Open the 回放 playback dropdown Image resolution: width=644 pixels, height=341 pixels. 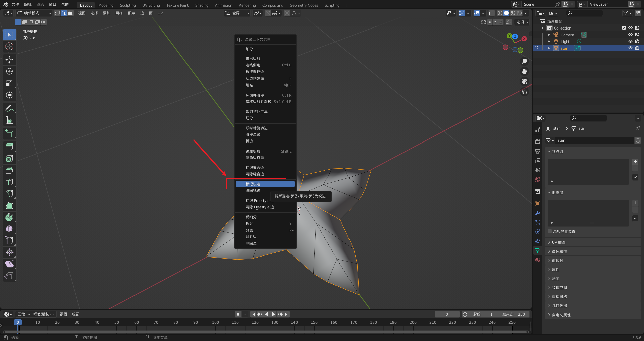(23, 314)
